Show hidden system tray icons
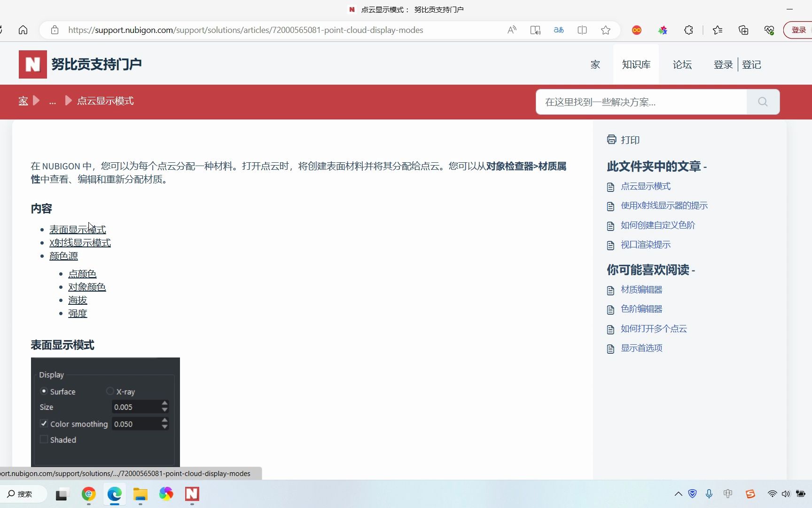 pos(678,494)
